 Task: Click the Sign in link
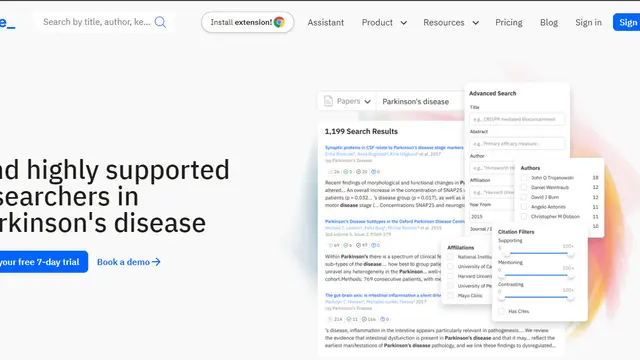click(x=588, y=22)
